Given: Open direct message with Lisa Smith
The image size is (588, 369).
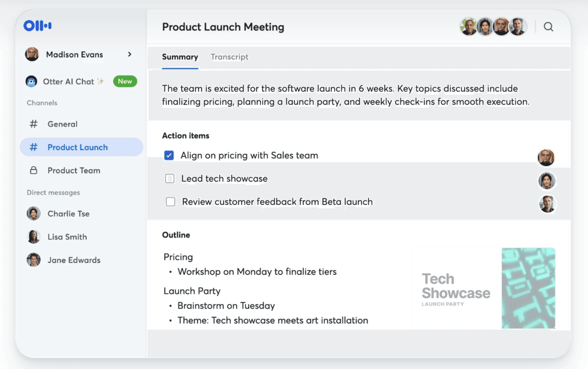Looking at the screenshot, I should [67, 237].
